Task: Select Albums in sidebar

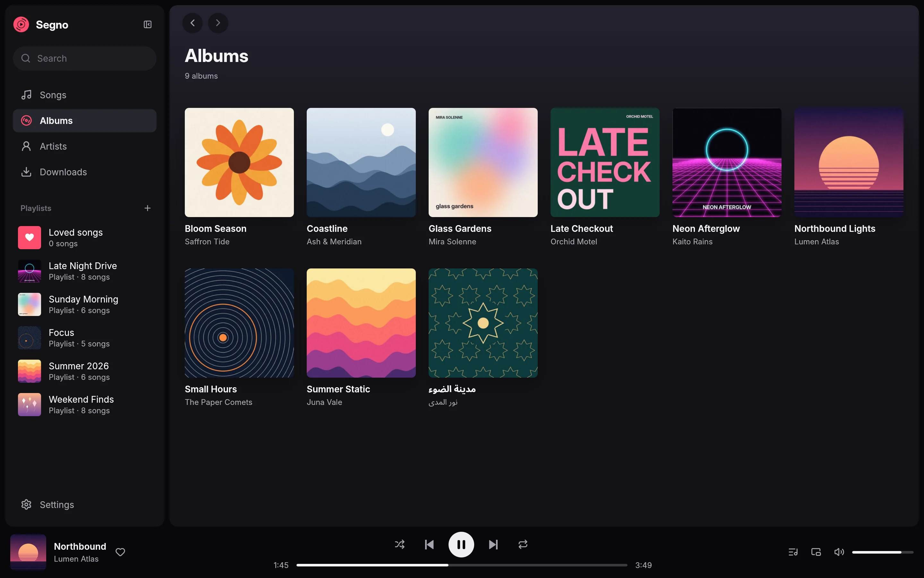Action: pyautogui.click(x=85, y=121)
